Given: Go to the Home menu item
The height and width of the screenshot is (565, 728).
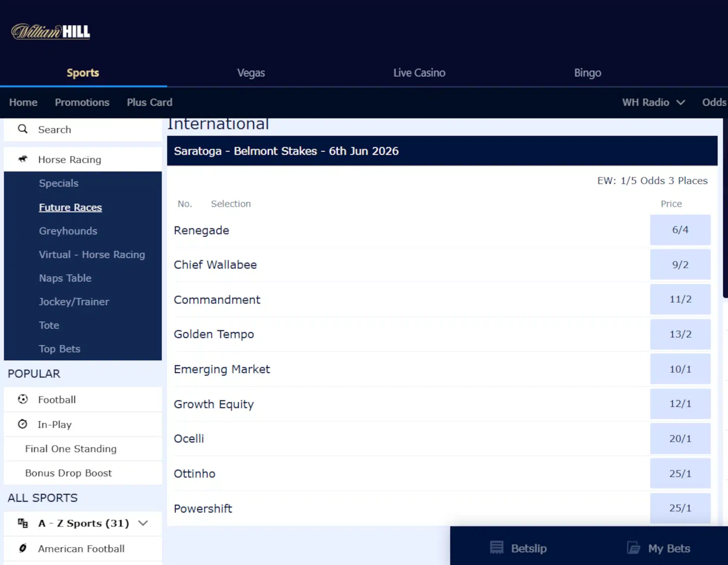Looking at the screenshot, I should pyautogui.click(x=23, y=103).
